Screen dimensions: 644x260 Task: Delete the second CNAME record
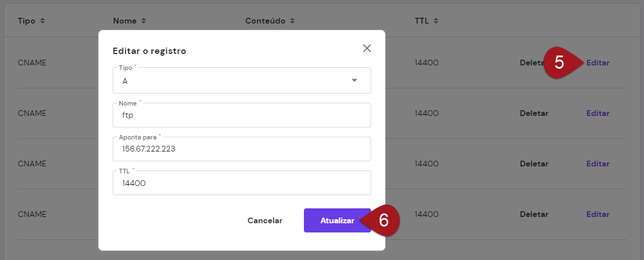(534, 114)
